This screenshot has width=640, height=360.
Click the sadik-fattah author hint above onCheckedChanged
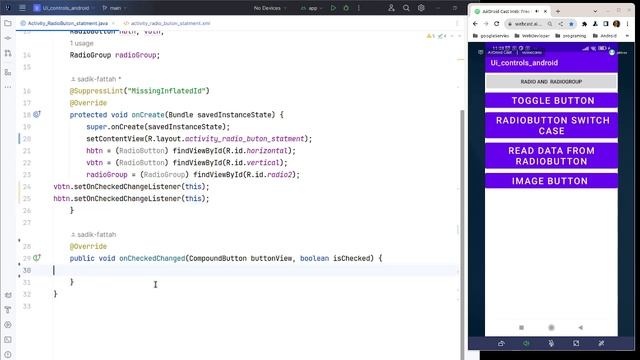pyautogui.click(x=93, y=234)
